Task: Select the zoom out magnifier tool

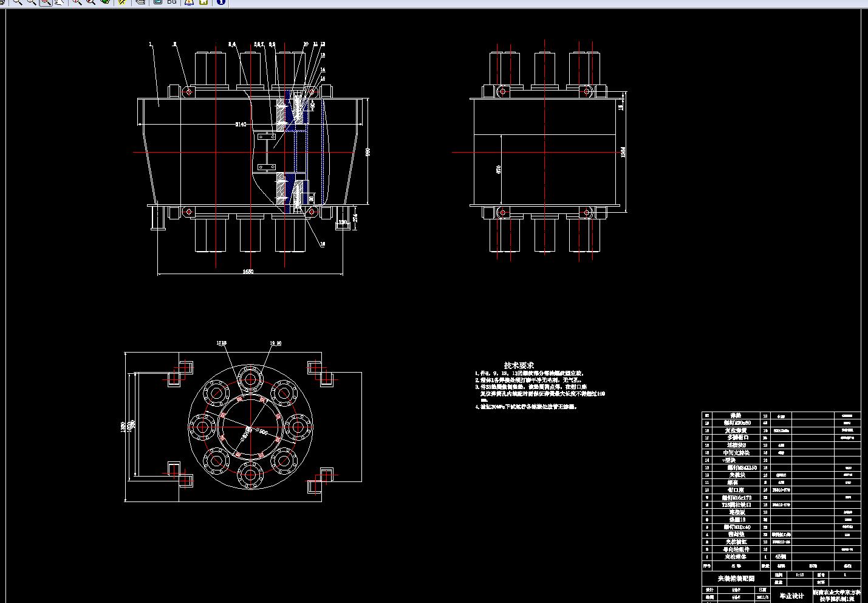Action: click(32, 2)
